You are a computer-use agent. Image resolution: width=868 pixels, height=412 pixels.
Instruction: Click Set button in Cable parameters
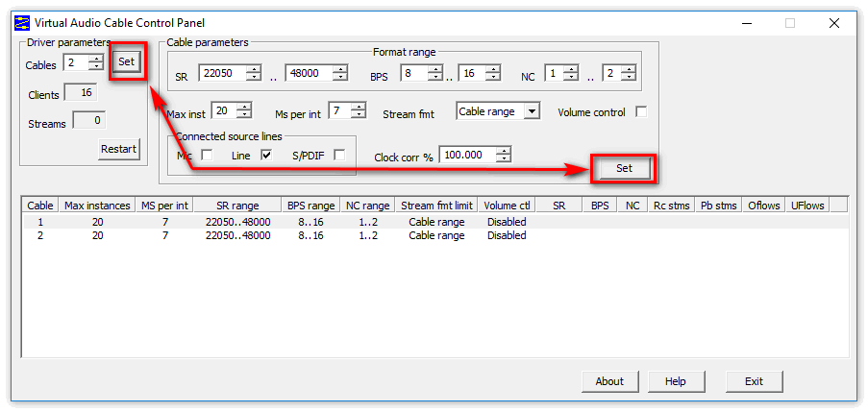[x=624, y=169]
